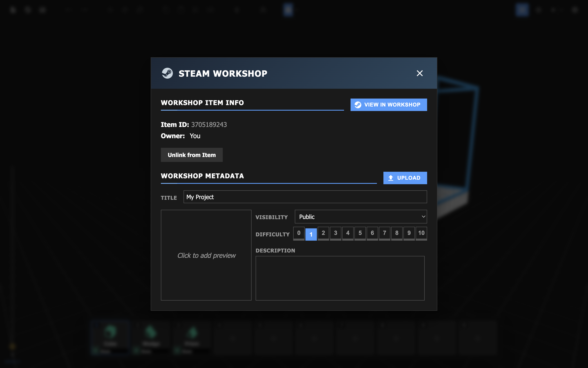
Task: Select difficulty 9
Action: pyautogui.click(x=409, y=234)
